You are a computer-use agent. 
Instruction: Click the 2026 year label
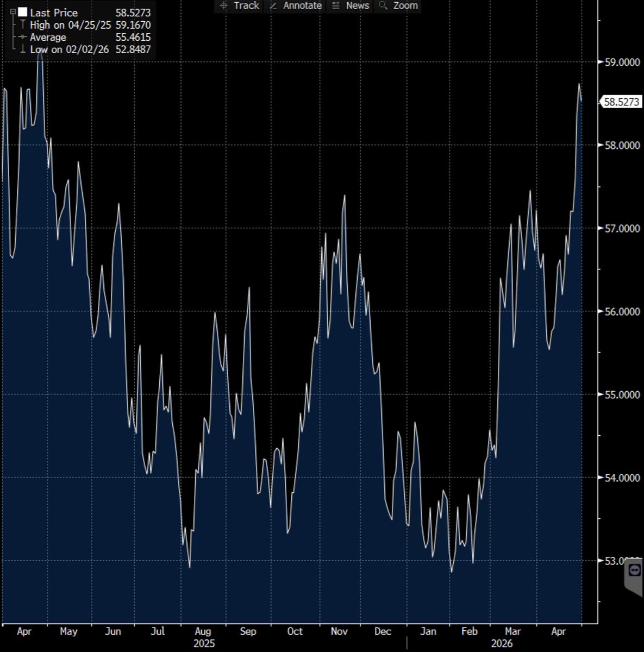click(x=502, y=644)
